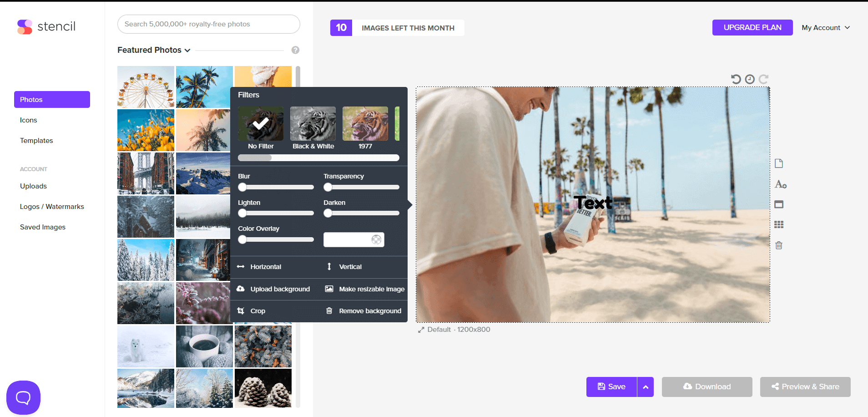The height and width of the screenshot is (417, 868).
Task: Open the edit history clock icon
Action: [750, 78]
